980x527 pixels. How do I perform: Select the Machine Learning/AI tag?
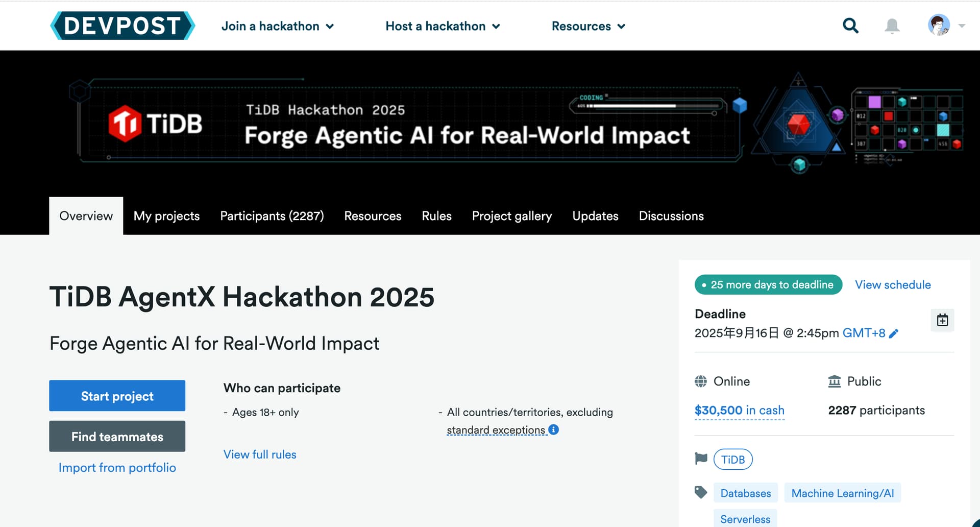tap(842, 493)
